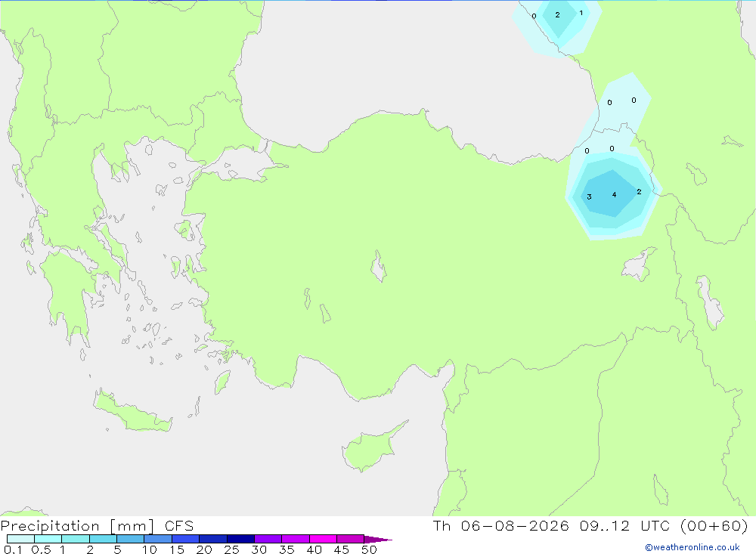Image resolution: width=756 pixels, height=554 pixels.
Task: Choose the 45–50 mm legend swatch
Action: coord(350,539)
